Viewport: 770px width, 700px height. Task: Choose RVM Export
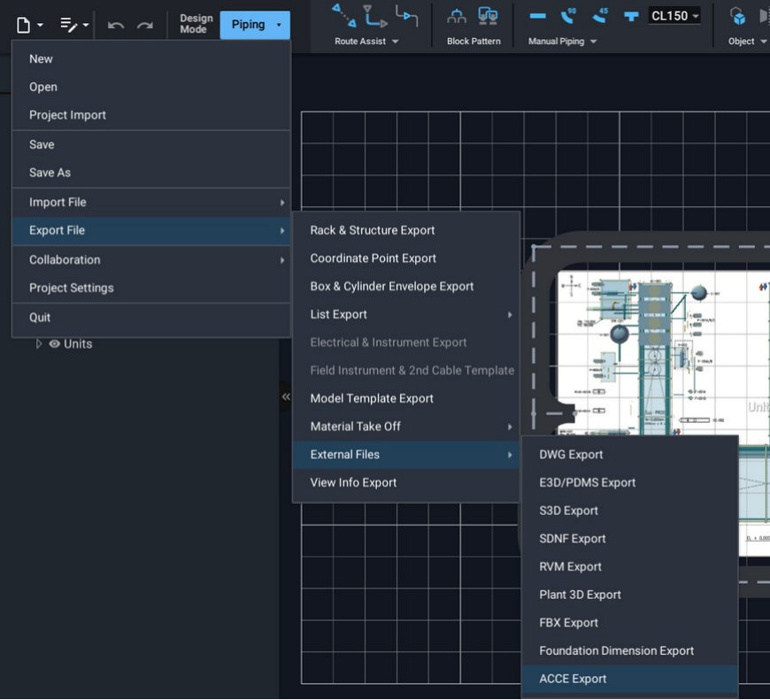click(x=630, y=566)
